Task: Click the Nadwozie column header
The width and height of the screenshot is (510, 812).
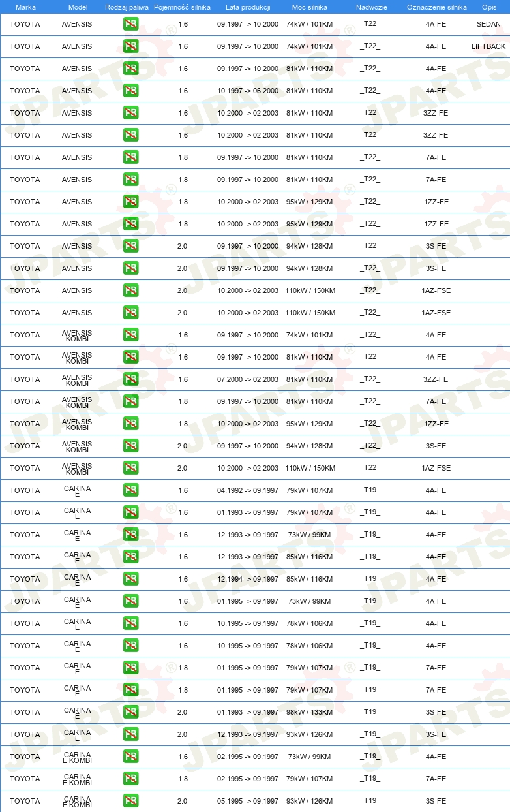Action: [x=371, y=7]
